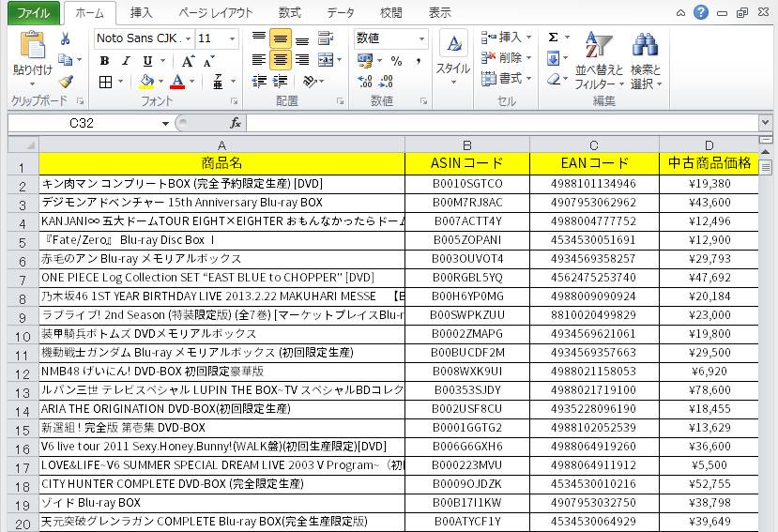Toggle Italic formatting
Viewport: 778px width, 532px height.
(x=126, y=61)
